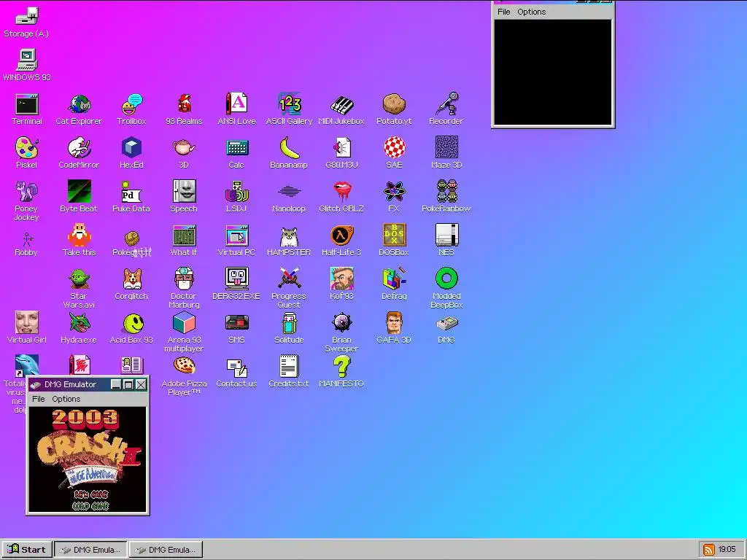This screenshot has width=747, height=560.
Task: Open Byte Beat icon
Action: coord(79,197)
